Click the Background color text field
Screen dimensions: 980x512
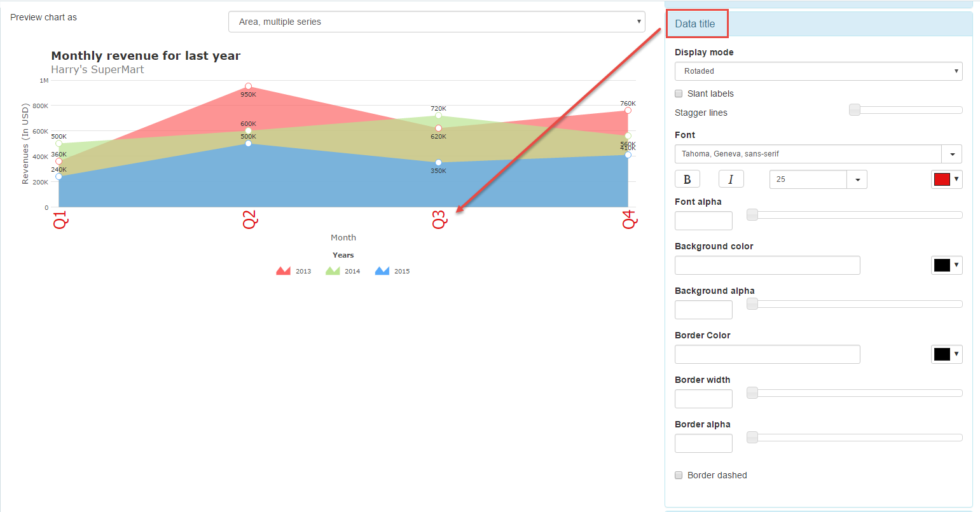(767, 265)
